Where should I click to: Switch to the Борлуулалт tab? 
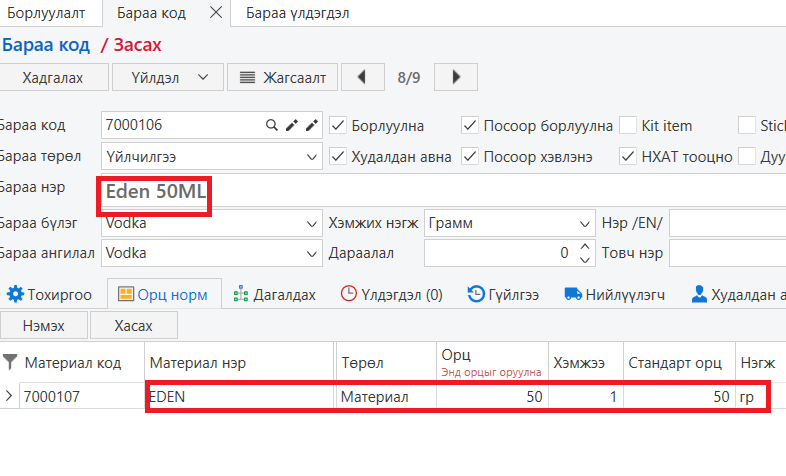click(x=46, y=13)
